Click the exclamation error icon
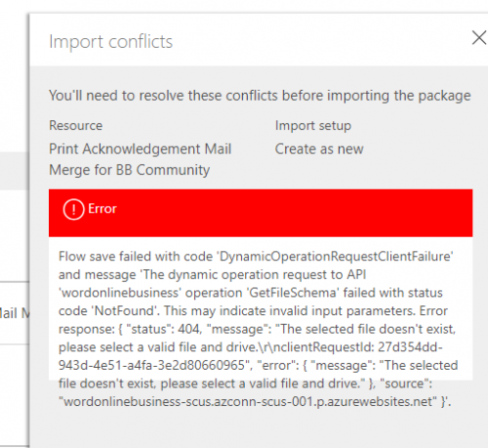Screen dimensions: 488x448 (x=73, y=209)
